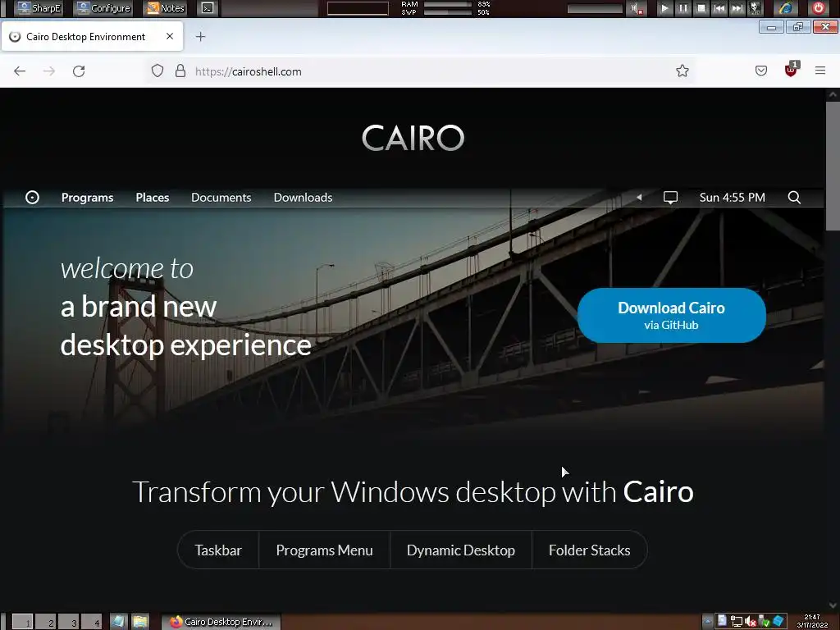The height and width of the screenshot is (630, 840).
Task: Open the Notes module button
Action: [166, 8]
